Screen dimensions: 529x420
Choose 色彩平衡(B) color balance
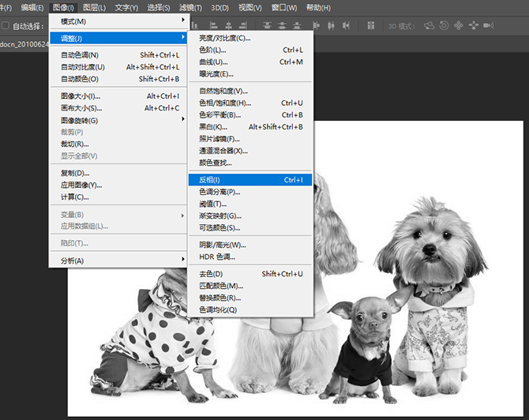tap(250, 115)
